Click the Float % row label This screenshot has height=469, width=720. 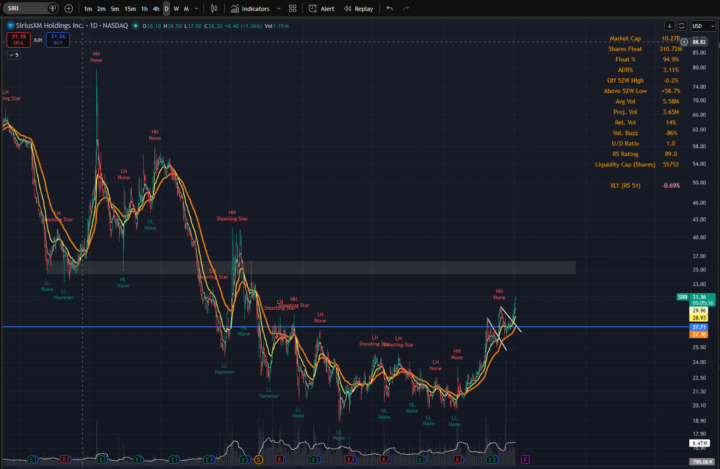625,59
